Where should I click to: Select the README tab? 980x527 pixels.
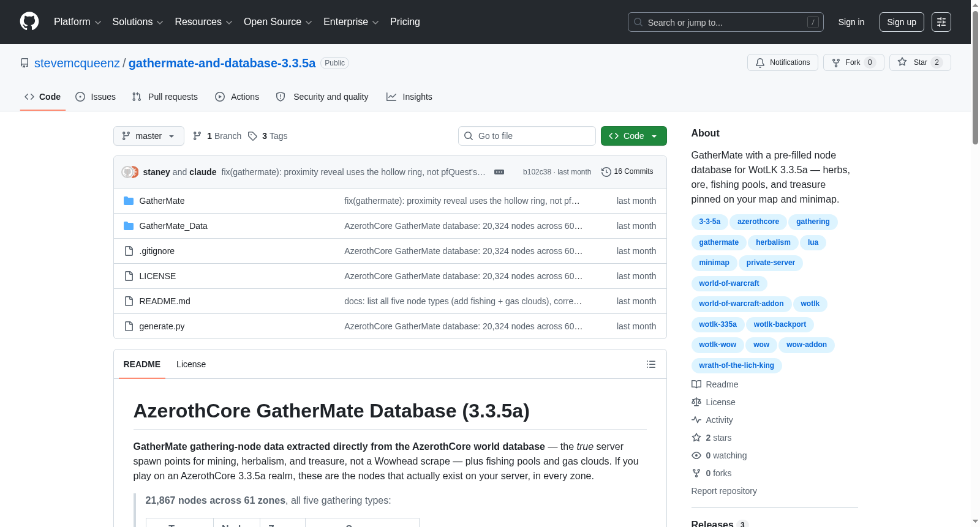point(142,364)
